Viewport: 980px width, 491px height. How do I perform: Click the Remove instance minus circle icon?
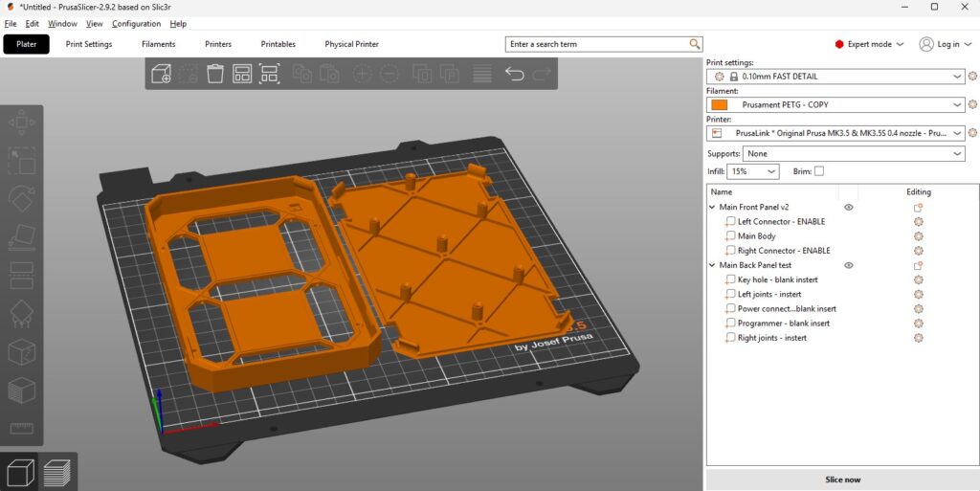pos(390,74)
